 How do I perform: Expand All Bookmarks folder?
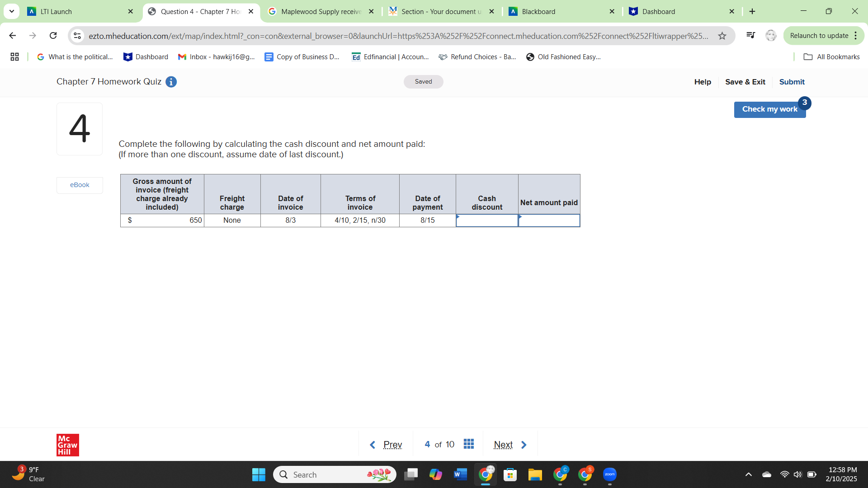click(x=830, y=57)
